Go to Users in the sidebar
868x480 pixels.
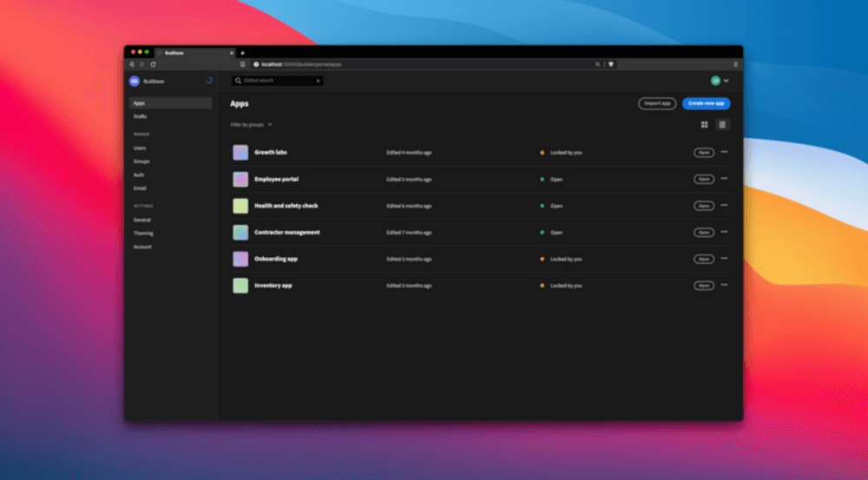(140, 148)
